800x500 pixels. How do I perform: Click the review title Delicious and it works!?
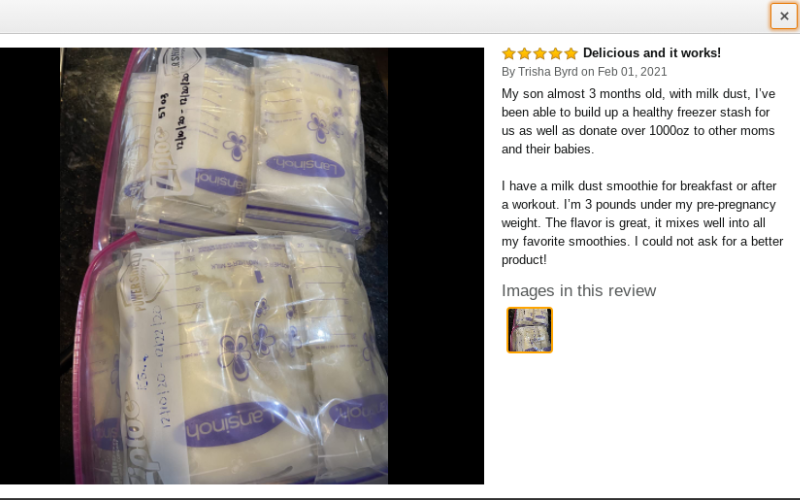(652, 53)
